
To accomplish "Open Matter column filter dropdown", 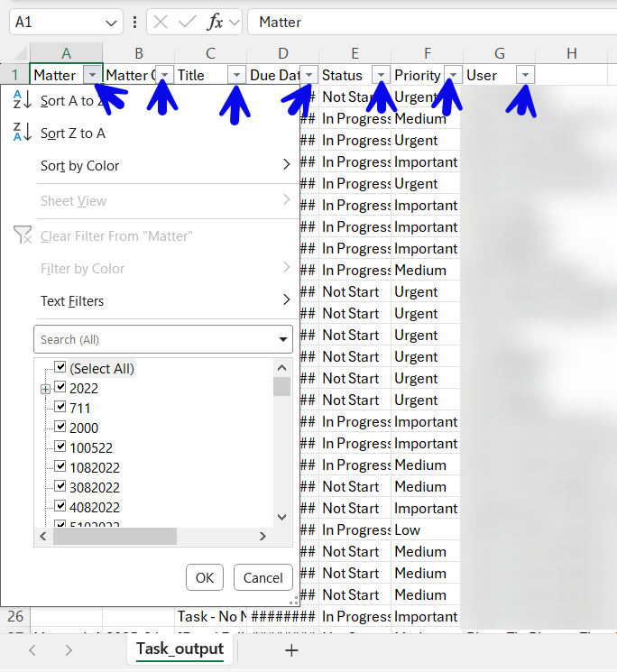I will click(x=92, y=75).
